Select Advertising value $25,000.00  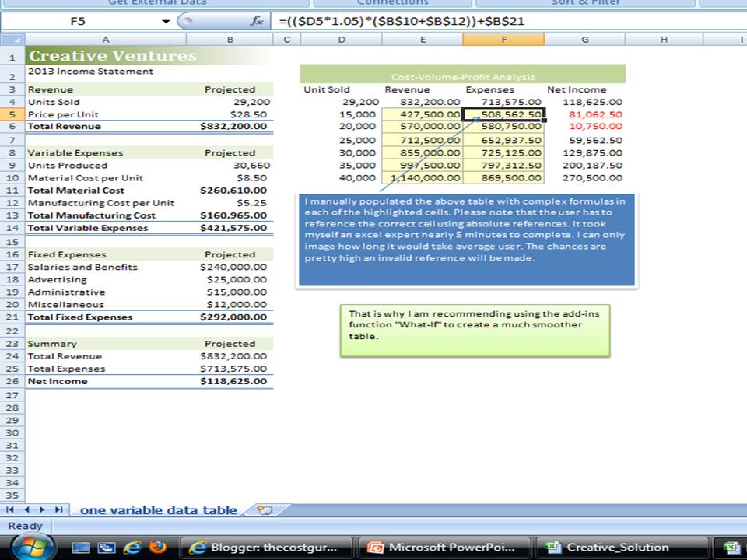[230, 279]
